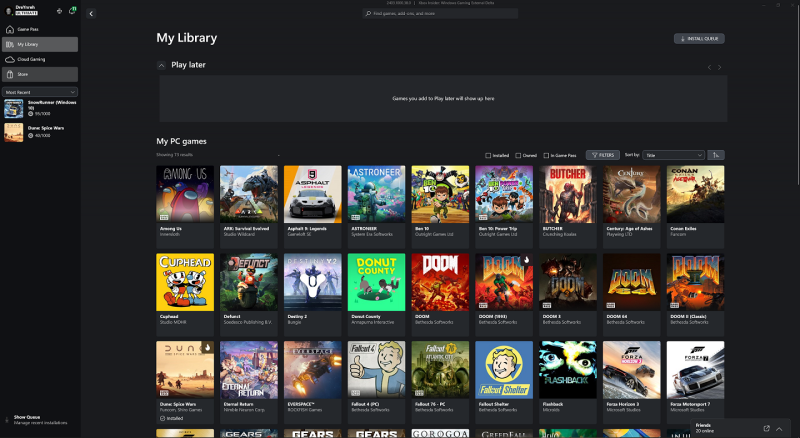Click the social icon beside the notification bell
800x438 pixels.
coord(59,11)
